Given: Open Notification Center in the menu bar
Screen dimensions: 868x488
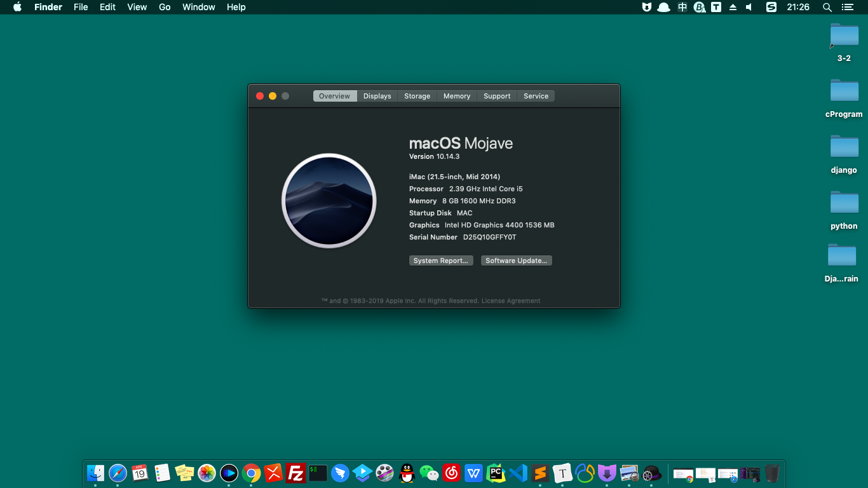Looking at the screenshot, I should click(847, 7).
